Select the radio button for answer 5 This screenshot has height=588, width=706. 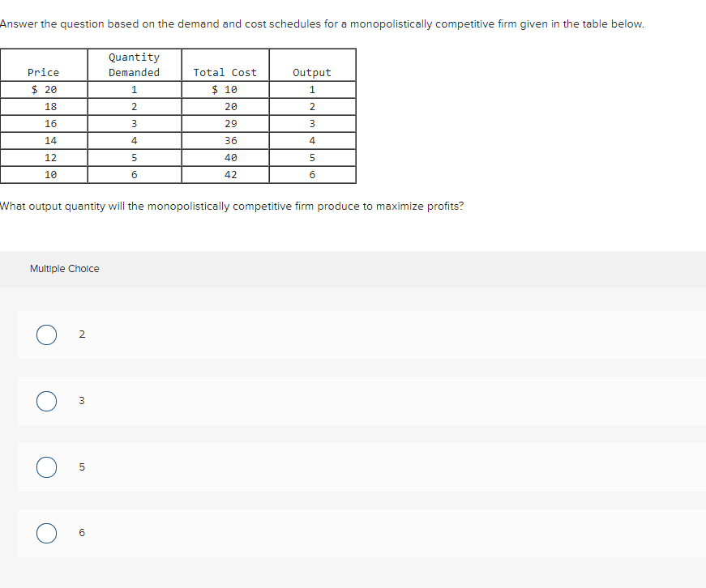(x=46, y=467)
